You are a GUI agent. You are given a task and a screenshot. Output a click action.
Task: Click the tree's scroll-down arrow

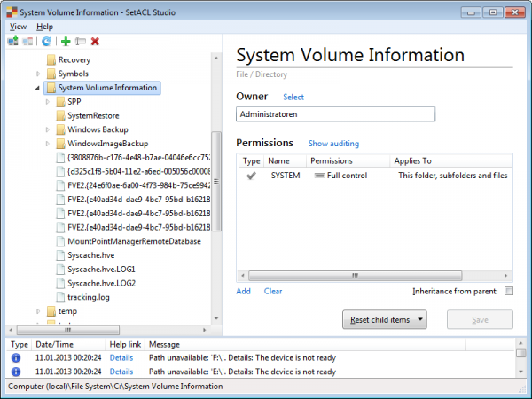click(216, 318)
